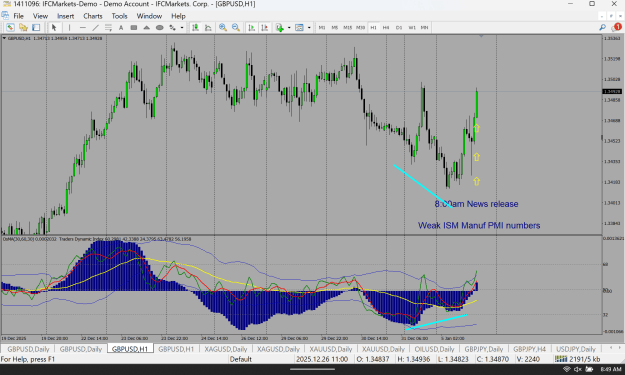The height and width of the screenshot is (375, 625).
Task: Click the GBPUSD,H1 chart header triangle
Action: coord(4,38)
